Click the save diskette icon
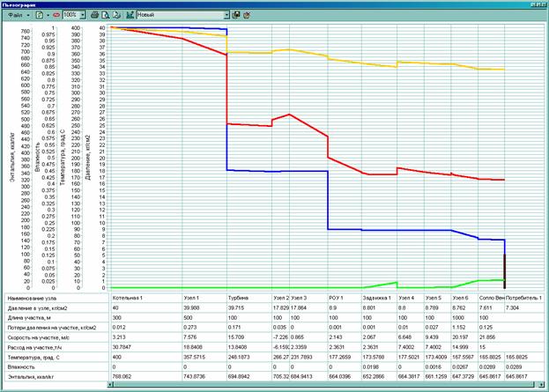 pyautogui.click(x=235, y=16)
